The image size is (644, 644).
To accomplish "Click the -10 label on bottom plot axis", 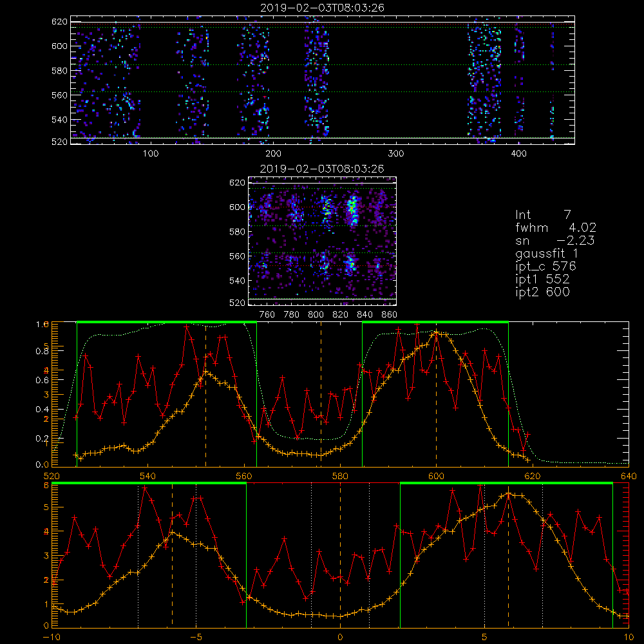I will (x=52, y=638).
